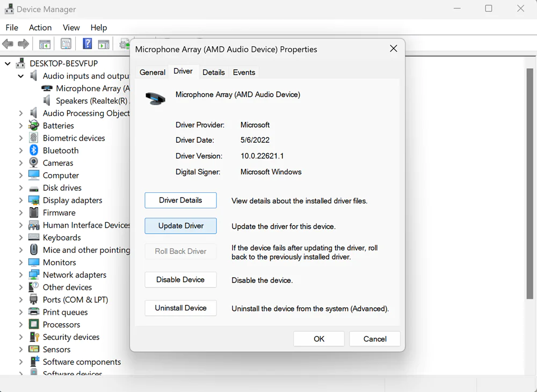Click the Print queues printer icon
The height and width of the screenshot is (392, 537).
click(x=33, y=312)
